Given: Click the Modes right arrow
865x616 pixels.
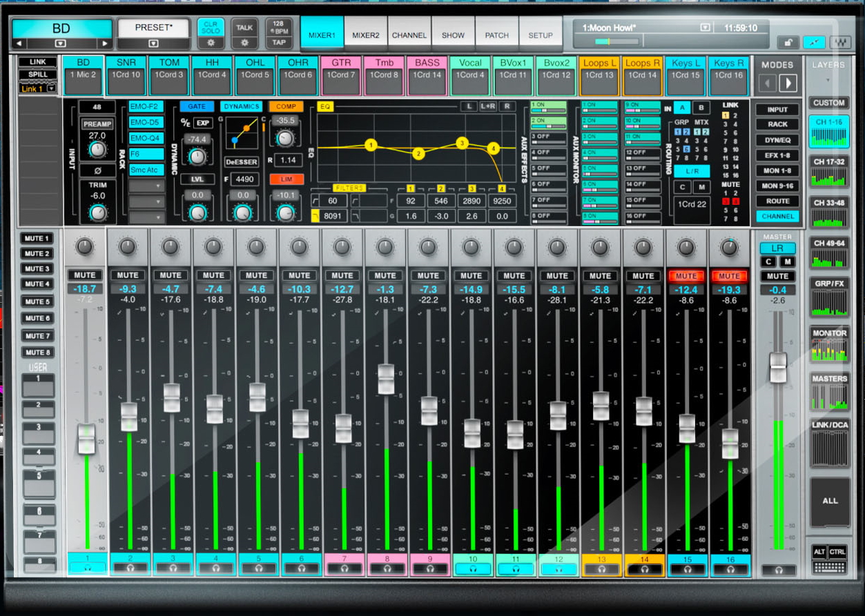Looking at the screenshot, I should 788,84.
